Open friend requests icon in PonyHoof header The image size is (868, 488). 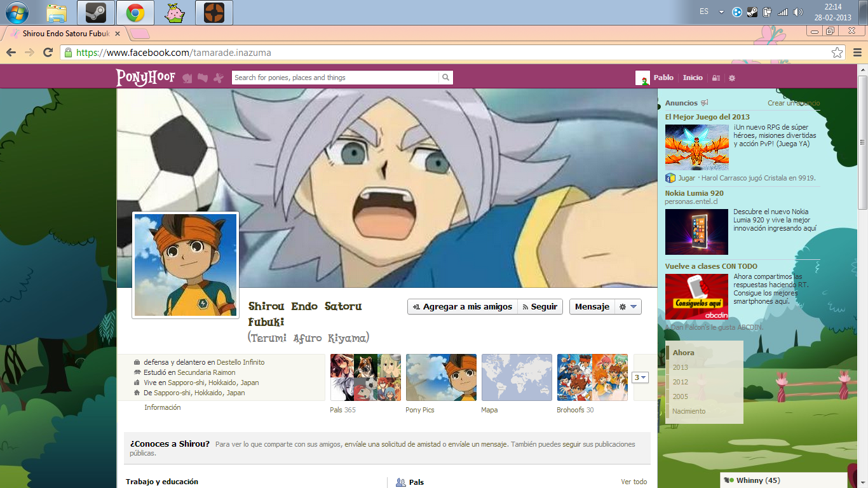pos(187,78)
